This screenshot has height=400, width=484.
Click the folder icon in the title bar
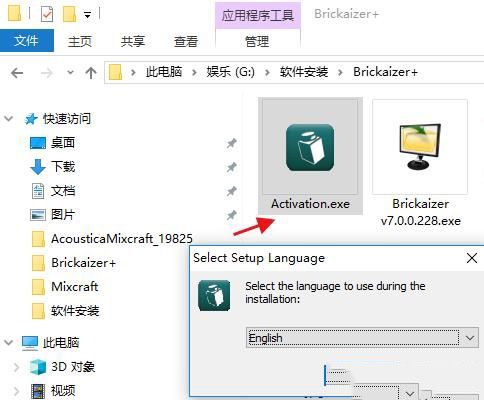(14, 13)
